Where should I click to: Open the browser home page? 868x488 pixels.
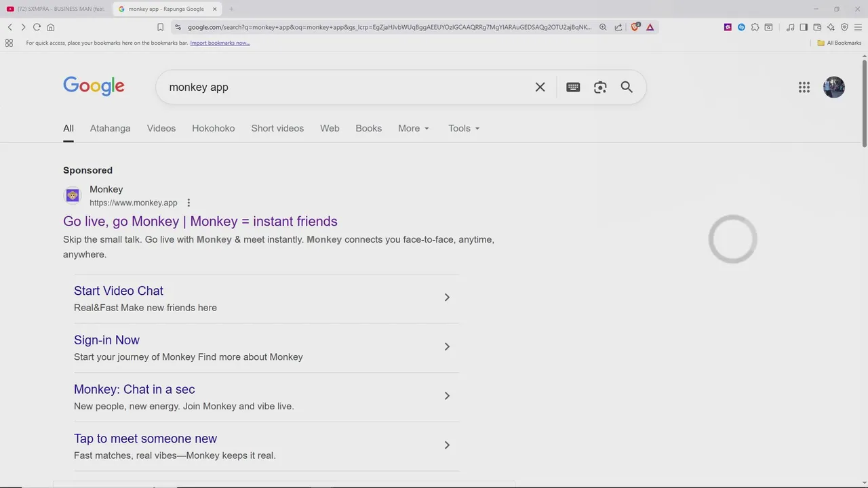point(50,27)
